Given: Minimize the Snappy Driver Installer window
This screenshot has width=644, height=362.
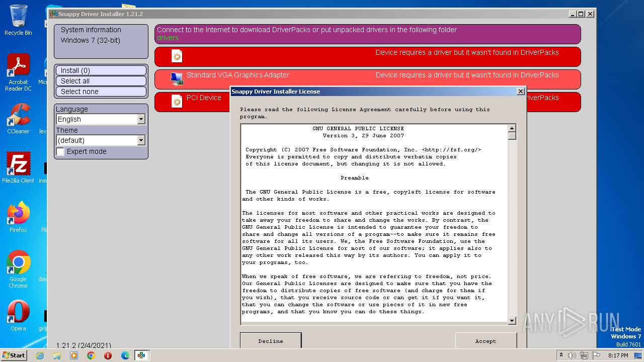Looking at the screenshot, I should [x=572, y=14].
